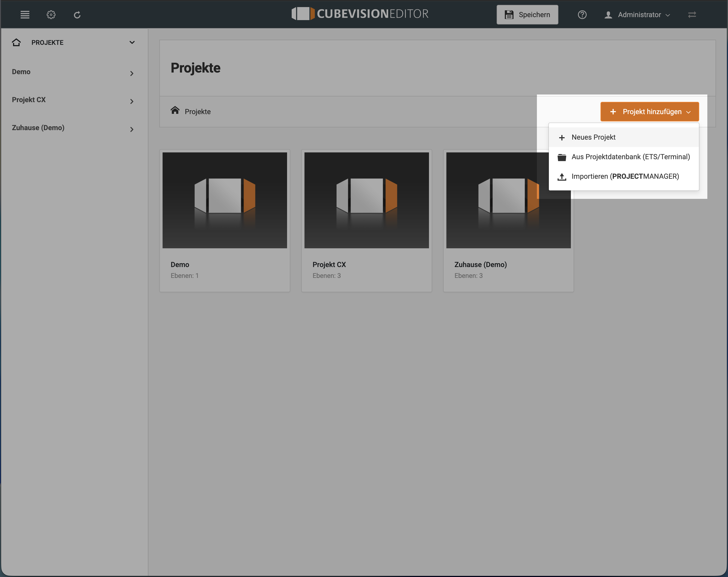Choose Neues Projekt from the menu
Screen dimensions: 728x577
pyautogui.click(x=624, y=137)
